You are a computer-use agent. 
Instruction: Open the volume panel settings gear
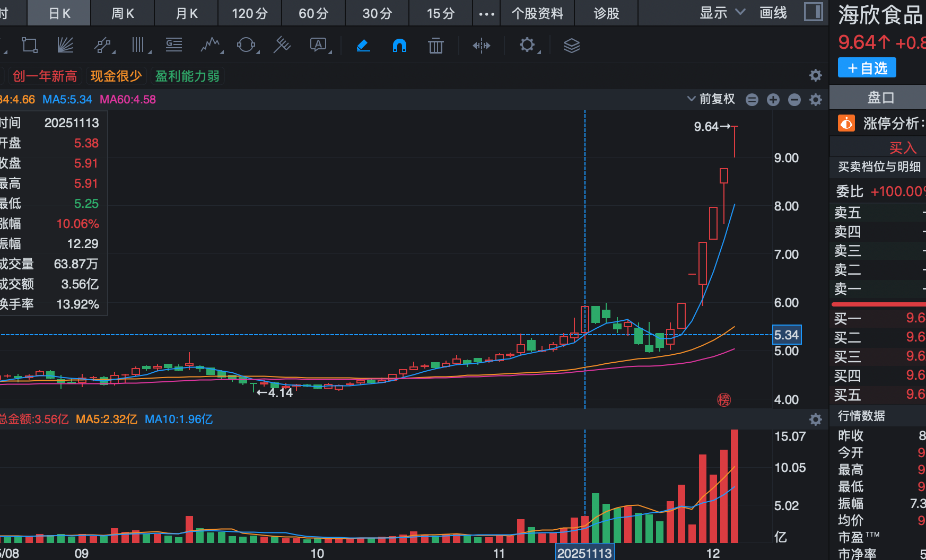[815, 419]
